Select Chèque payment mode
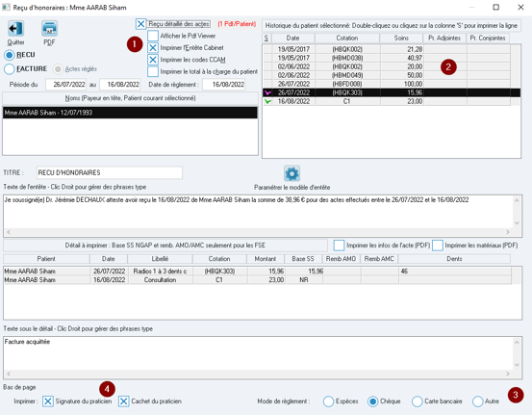532x415 pixels. [x=373, y=402]
